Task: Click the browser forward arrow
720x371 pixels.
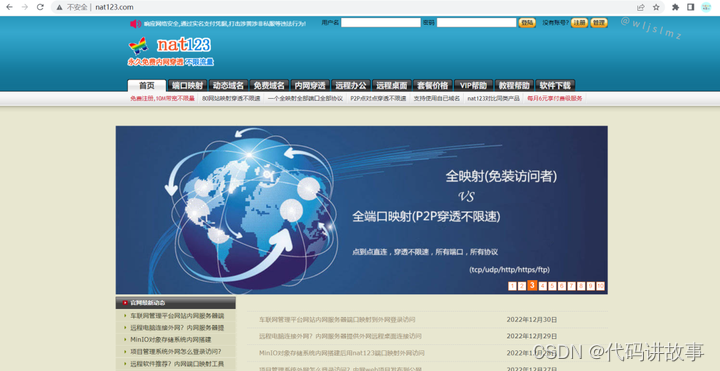Action: 25,7
